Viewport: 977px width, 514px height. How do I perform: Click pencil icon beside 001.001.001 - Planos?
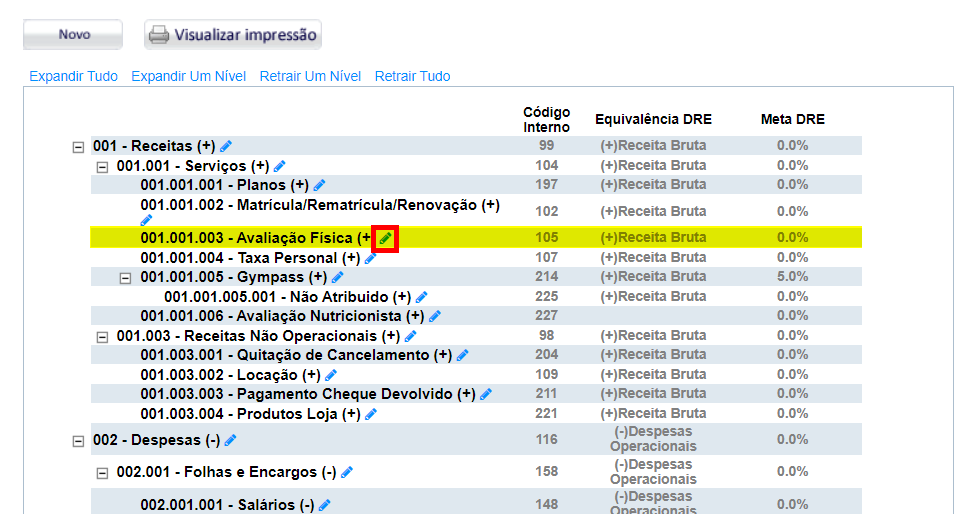[x=319, y=185]
